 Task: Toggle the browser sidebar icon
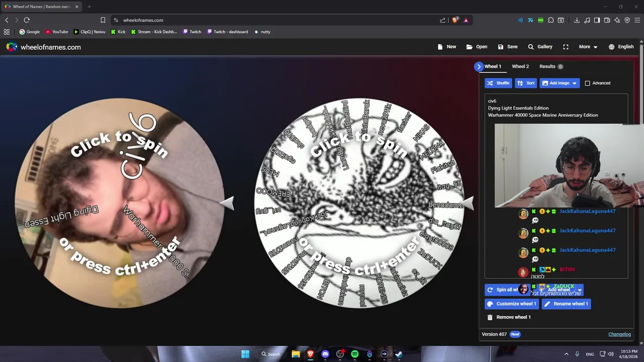click(597, 20)
